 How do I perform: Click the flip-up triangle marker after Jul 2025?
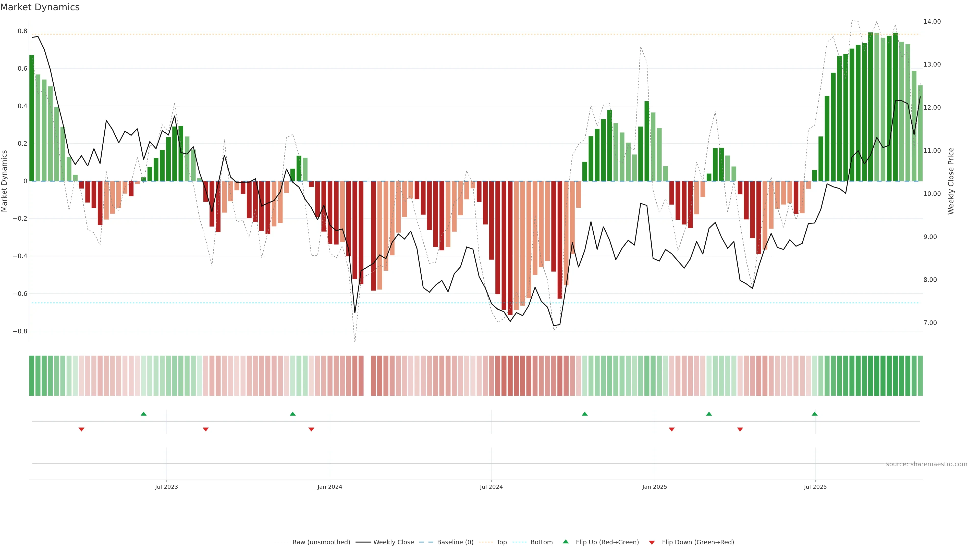[815, 414]
